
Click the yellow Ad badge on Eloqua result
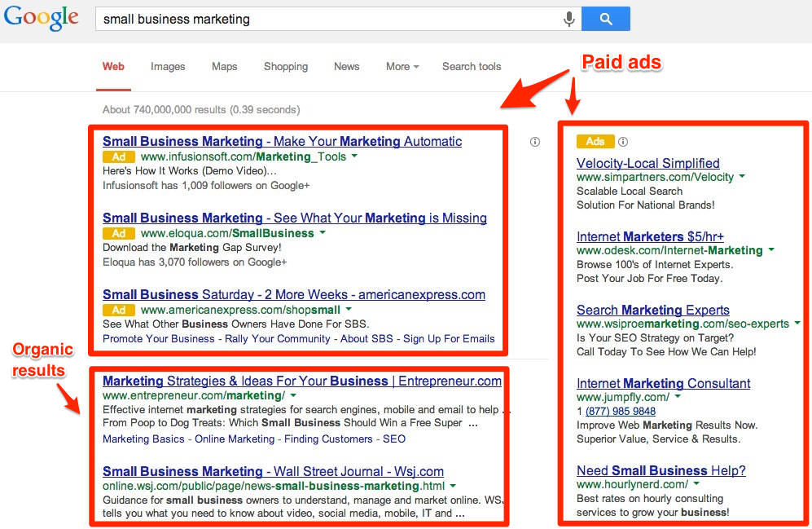click(119, 233)
